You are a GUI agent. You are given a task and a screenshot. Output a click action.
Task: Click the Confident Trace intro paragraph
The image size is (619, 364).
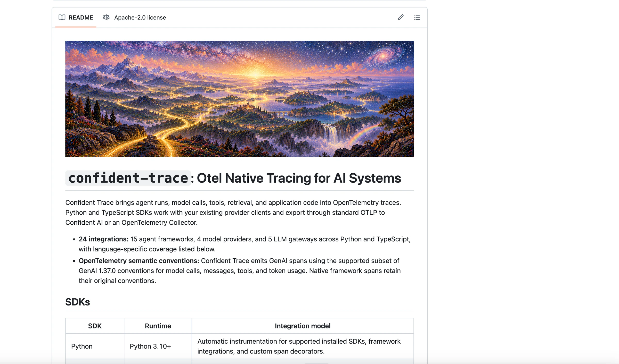click(233, 213)
